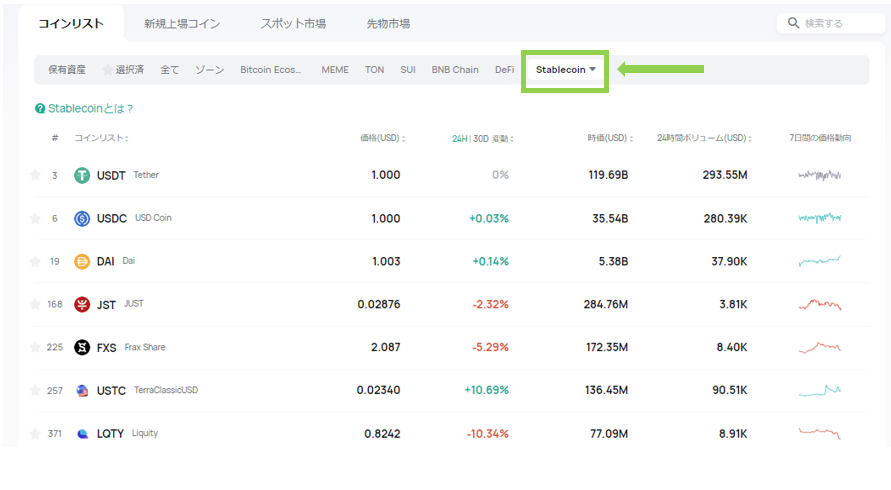Select the MEME category filter

tap(335, 70)
